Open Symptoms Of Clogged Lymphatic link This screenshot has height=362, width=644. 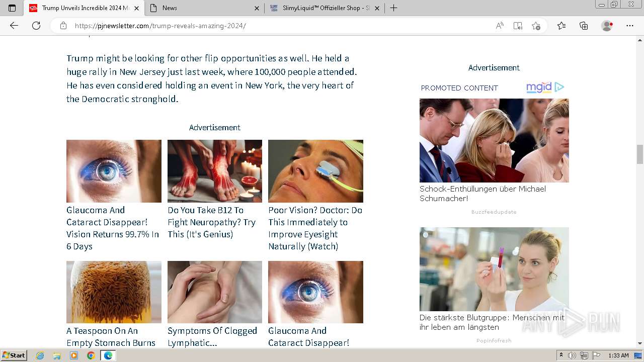(x=212, y=337)
